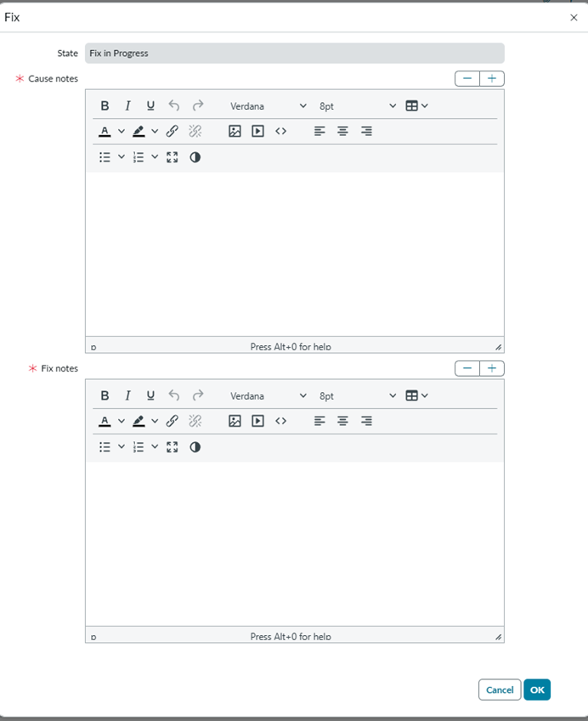The height and width of the screenshot is (721, 588).
Task: Toggle Italic in Fix notes editor
Action: click(x=127, y=395)
